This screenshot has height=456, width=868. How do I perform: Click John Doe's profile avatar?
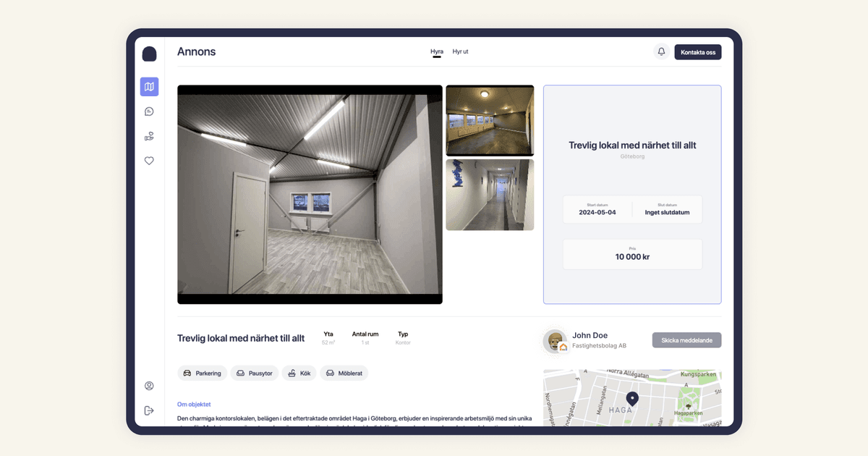pyautogui.click(x=555, y=341)
